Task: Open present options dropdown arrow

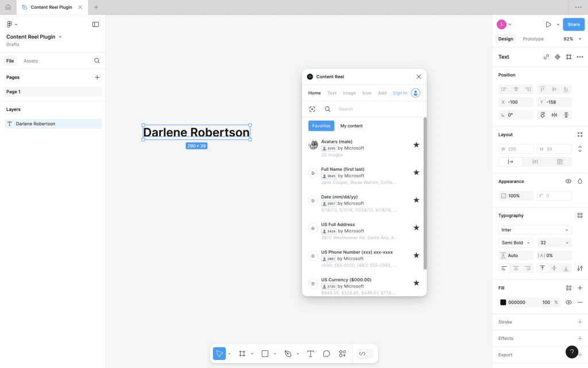Action: tap(558, 24)
